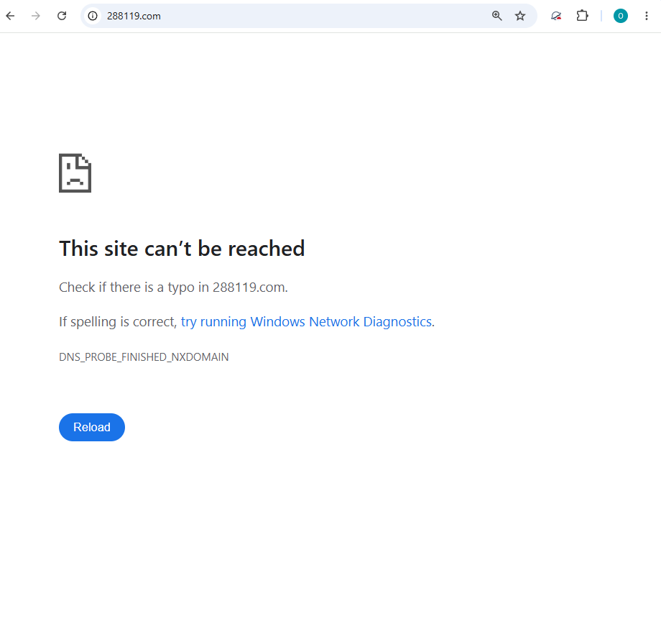Open the profile avatar labeled O
This screenshot has height=644, width=661.
pos(621,16)
